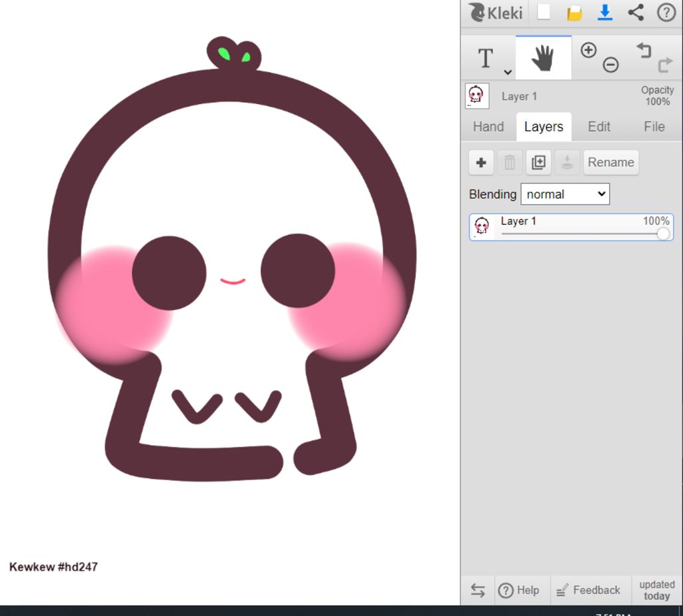683x616 pixels.
Task: Open the Feedback link
Action: (588, 590)
